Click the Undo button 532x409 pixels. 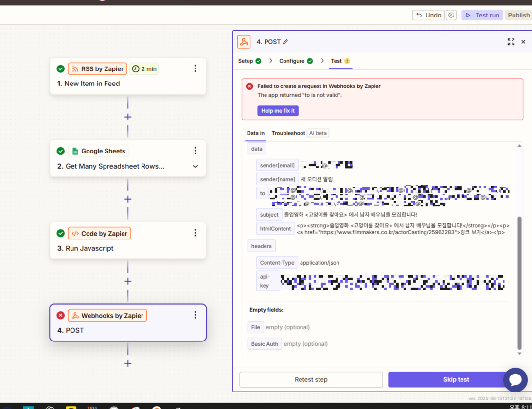pos(428,15)
